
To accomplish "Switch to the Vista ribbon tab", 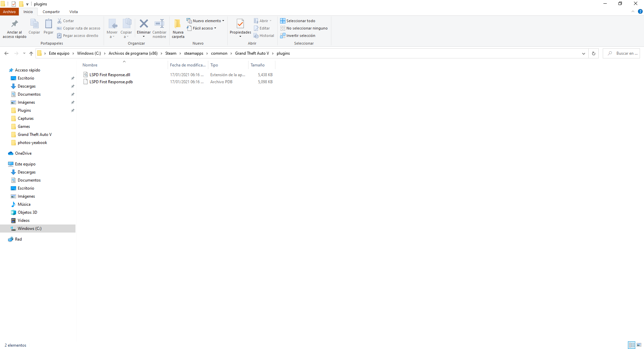I will click(73, 12).
